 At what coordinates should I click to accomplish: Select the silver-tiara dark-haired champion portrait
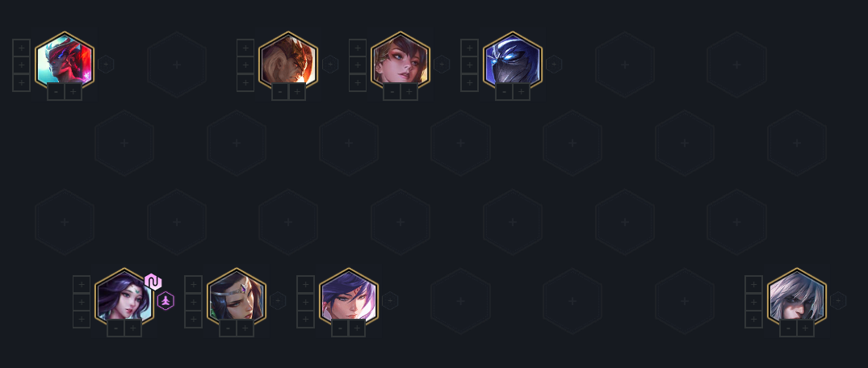click(x=237, y=296)
